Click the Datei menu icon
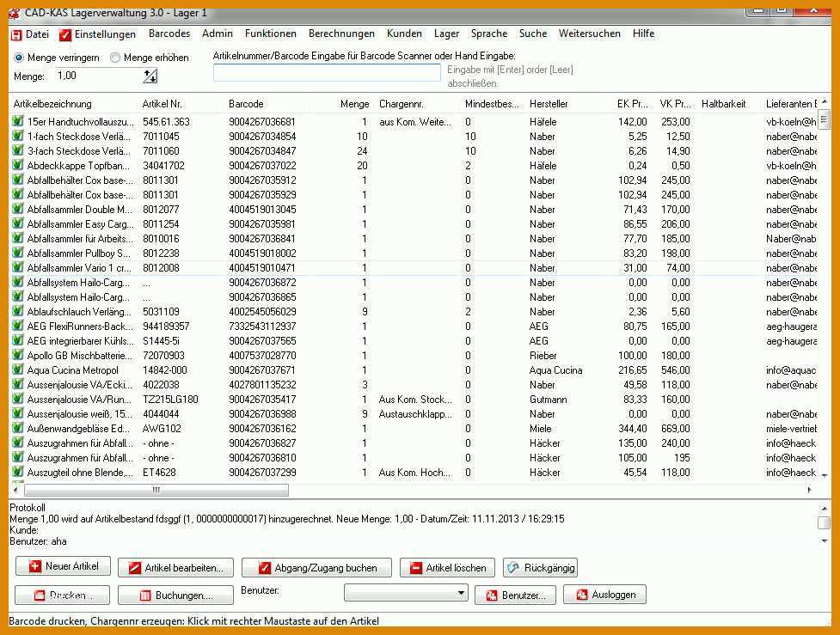This screenshot has width=840, height=635. 16,35
